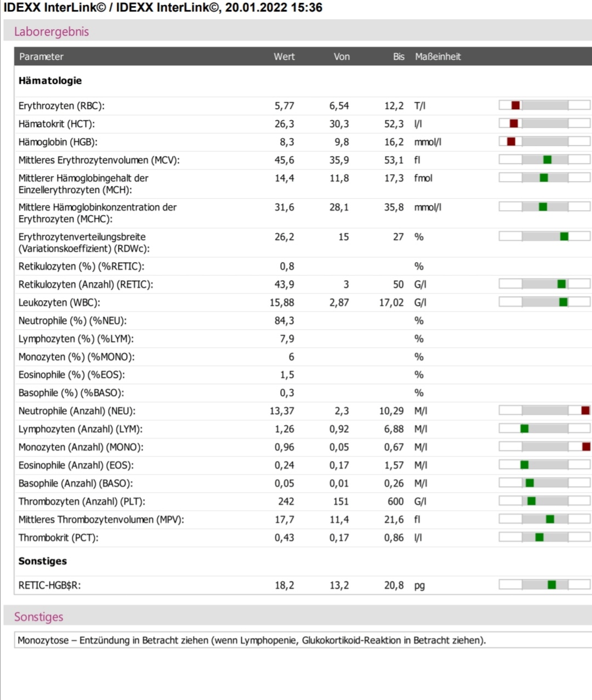The image size is (592, 700).
Task: Click the Monozyten (%) row label
Action: [77, 357]
